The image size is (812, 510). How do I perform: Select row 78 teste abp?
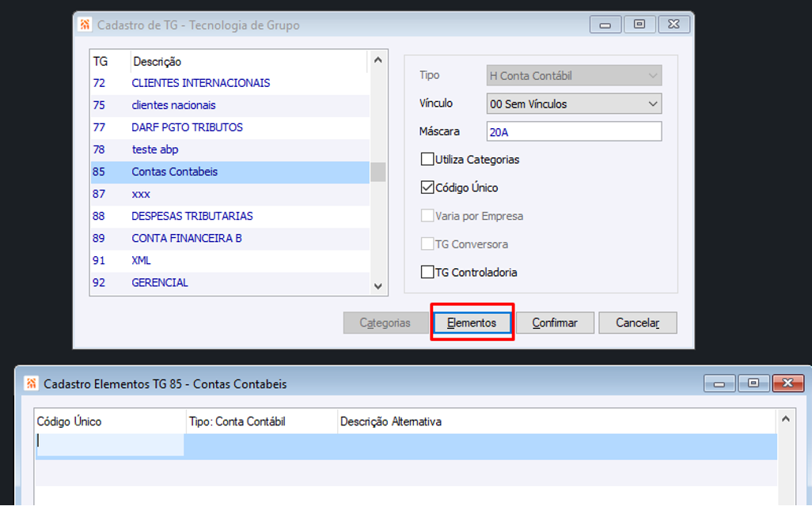pos(230,150)
